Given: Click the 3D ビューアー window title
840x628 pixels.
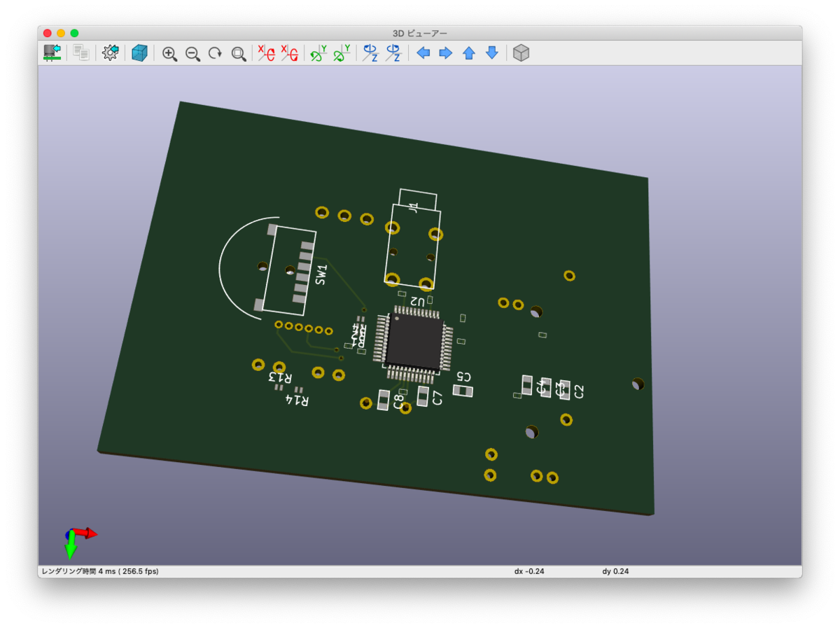Looking at the screenshot, I should tap(420, 33).
